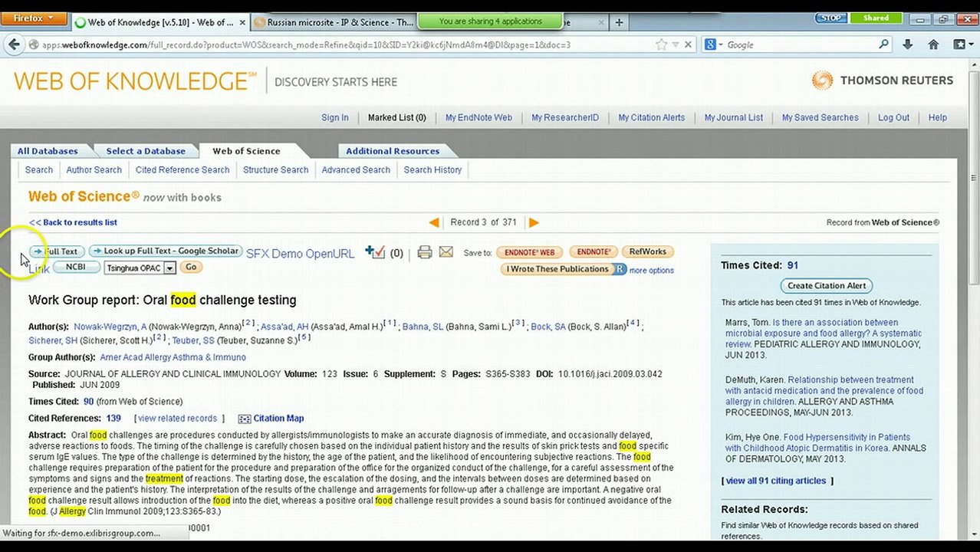The height and width of the screenshot is (552, 980).
Task: Close the Web of Knowledge browser tab
Action: [242, 22]
